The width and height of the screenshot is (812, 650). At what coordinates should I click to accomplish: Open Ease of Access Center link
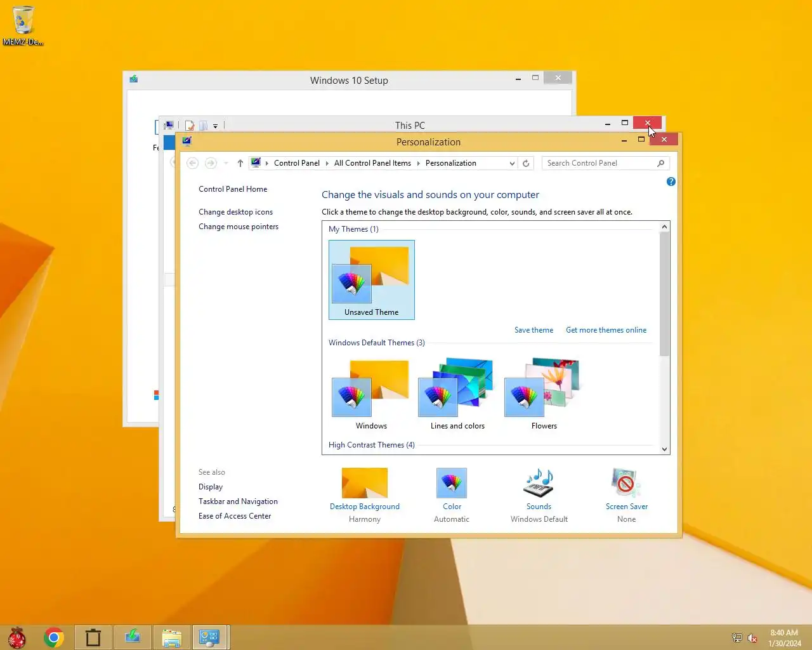235,516
